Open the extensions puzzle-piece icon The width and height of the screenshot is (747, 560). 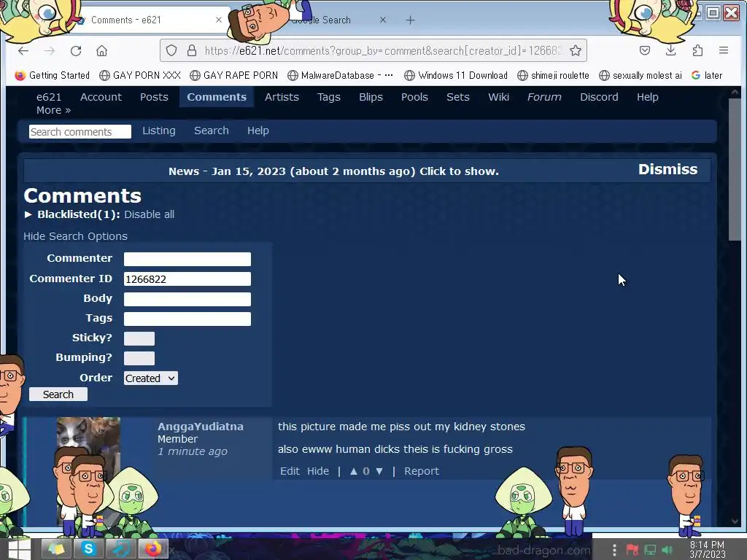pos(697,50)
